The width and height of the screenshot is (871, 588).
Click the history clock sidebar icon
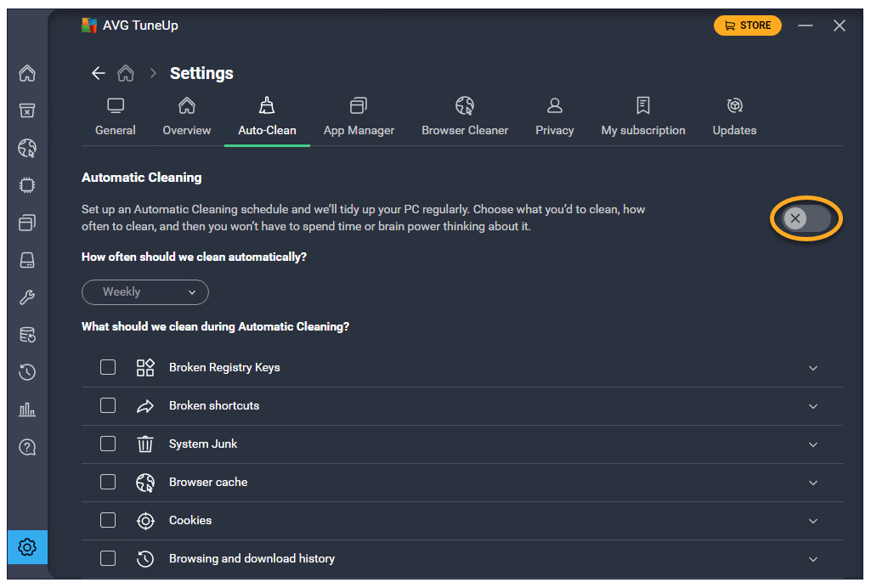27,372
